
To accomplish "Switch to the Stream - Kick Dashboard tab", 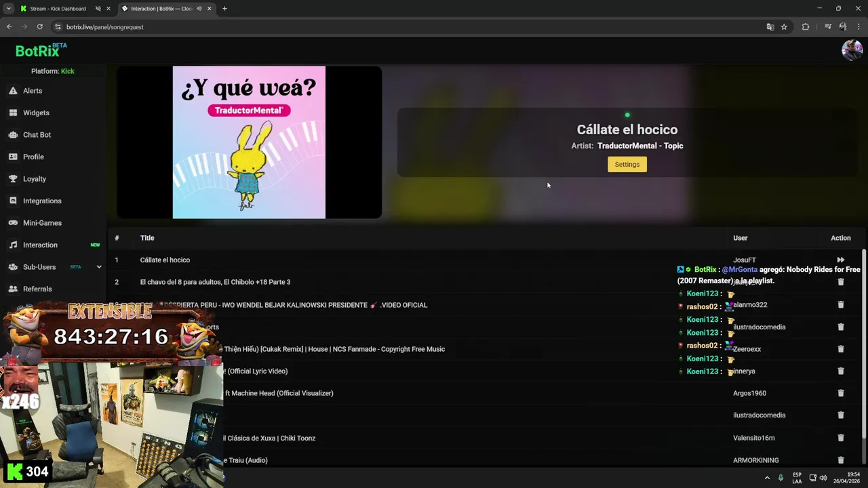I will coord(58,9).
